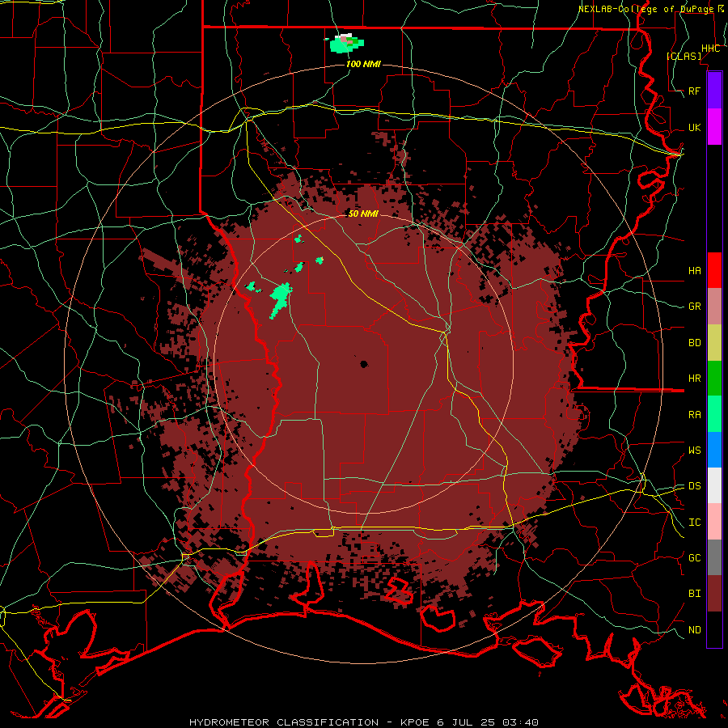Click the largest green rain cell west of radar
This screenshot has width=728, height=728.
[281, 298]
